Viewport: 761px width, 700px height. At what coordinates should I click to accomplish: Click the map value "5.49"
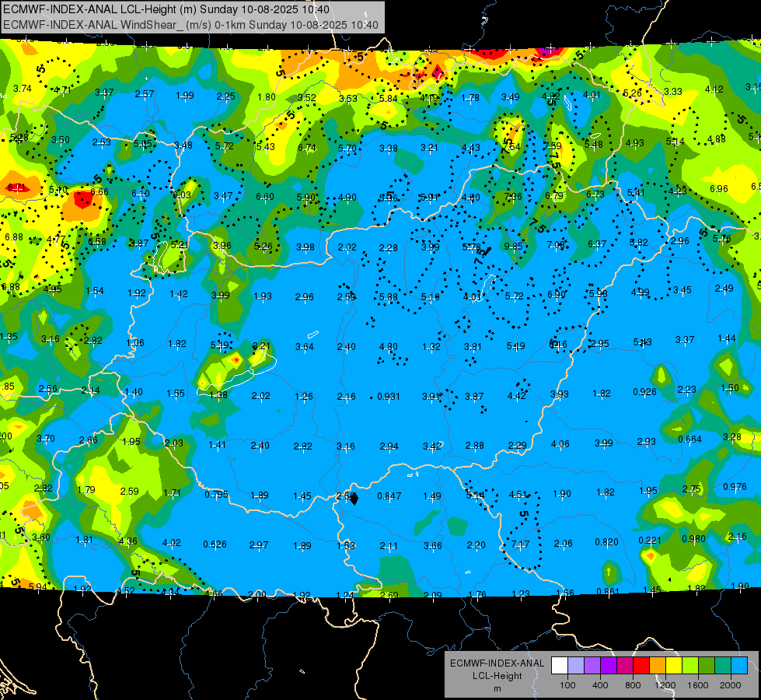515,345
